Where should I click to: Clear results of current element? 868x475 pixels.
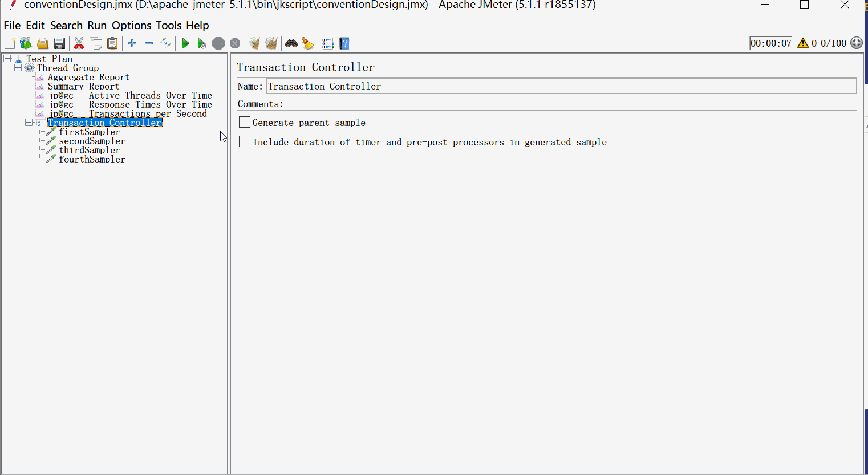pyautogui.click(x=254, y=43)
